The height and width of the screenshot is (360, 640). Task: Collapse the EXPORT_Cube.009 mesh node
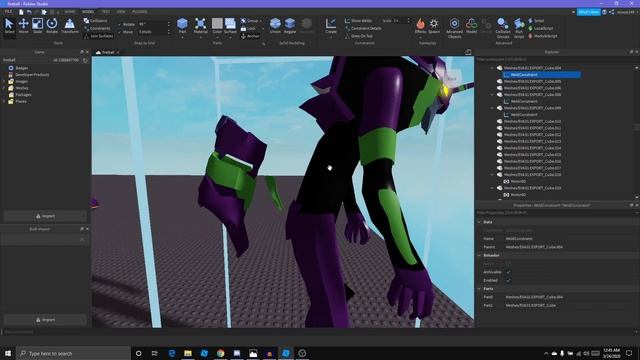point(492,108)
